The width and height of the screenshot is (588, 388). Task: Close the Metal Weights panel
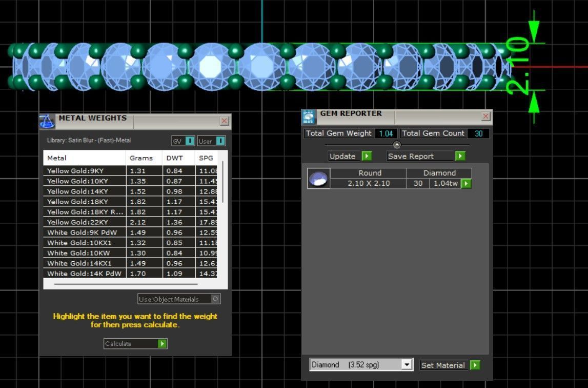coord(224,121)
